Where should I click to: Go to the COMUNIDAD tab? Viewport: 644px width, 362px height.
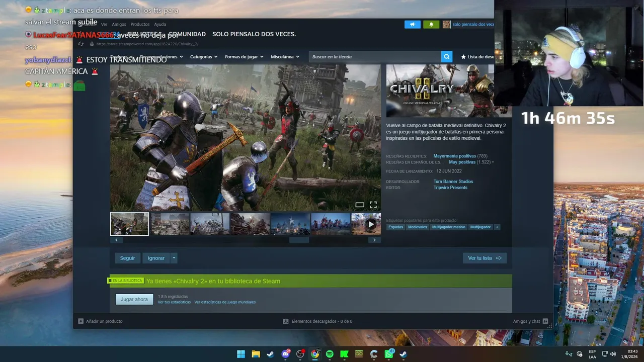point(187,34)
